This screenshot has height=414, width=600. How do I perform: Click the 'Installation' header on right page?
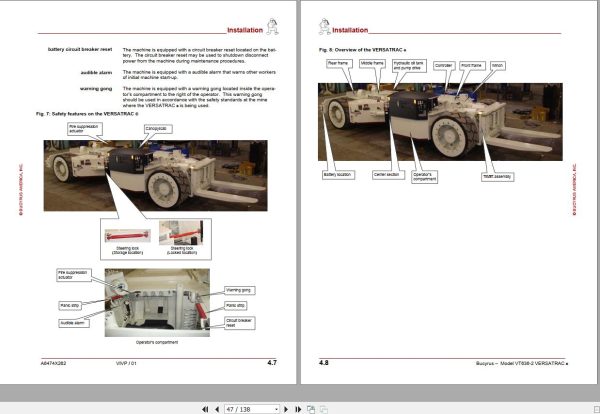tap(350, 30)
